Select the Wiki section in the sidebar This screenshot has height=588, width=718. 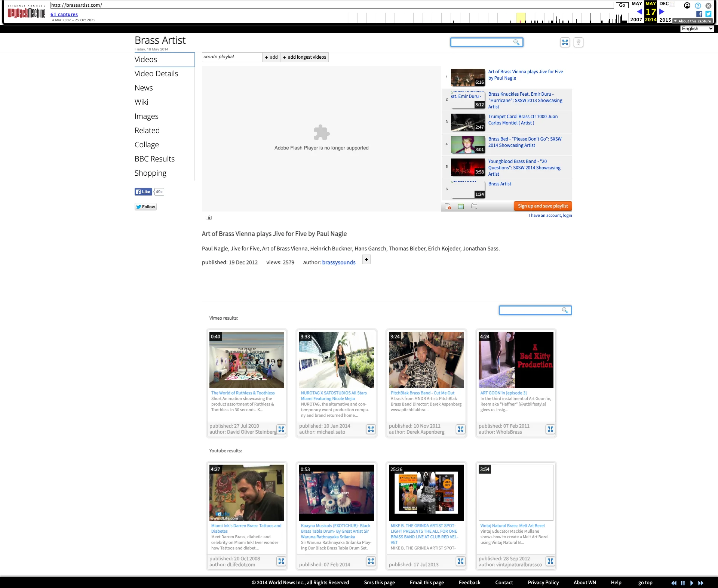pos(141,102)
